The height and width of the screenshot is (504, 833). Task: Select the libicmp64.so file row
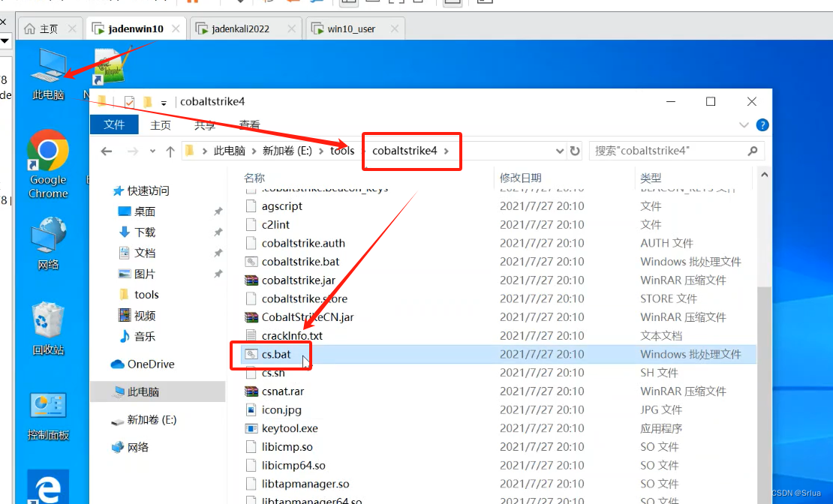[x=498, y=465]
